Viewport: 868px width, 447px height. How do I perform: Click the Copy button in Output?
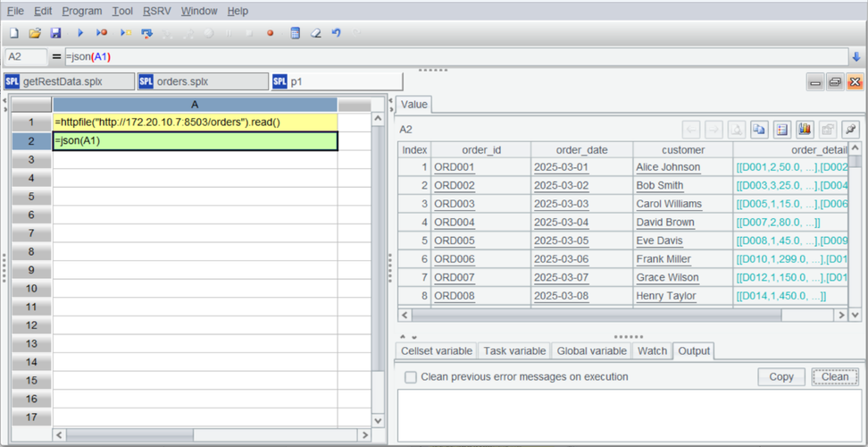point(781,376)
